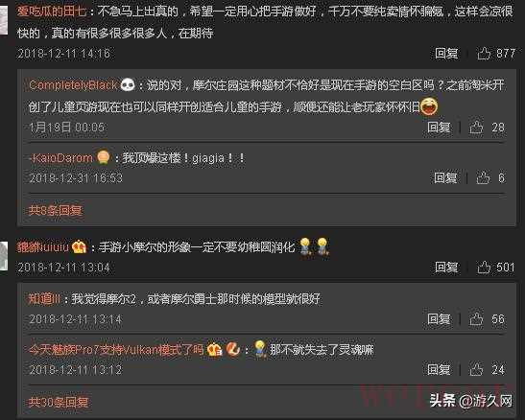
Task: Click thumbs-up on CompletelyBlack's reply
Action: pyautogui.click(x=476, y=128)
